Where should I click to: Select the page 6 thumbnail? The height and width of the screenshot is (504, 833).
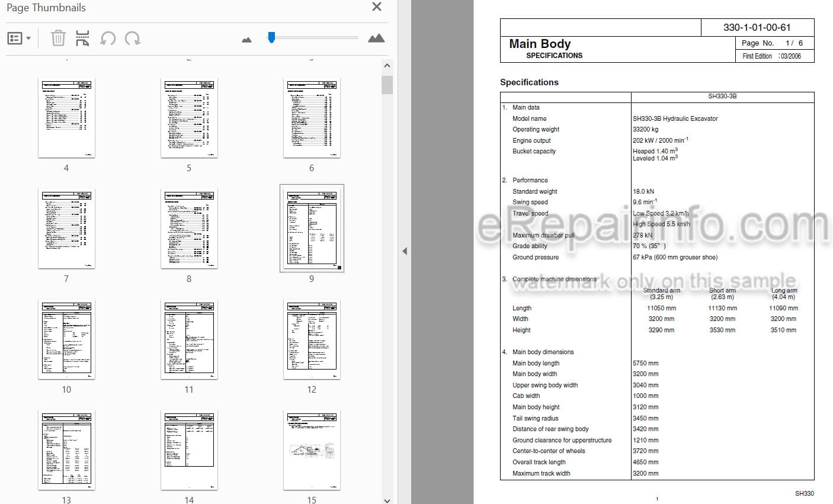point(312,118)
